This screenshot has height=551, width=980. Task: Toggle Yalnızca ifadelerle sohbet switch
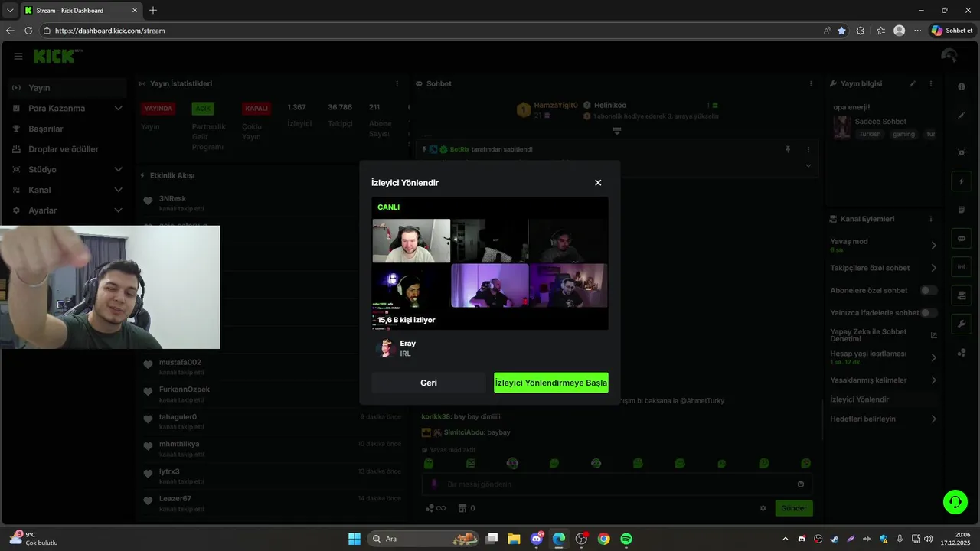929,312
